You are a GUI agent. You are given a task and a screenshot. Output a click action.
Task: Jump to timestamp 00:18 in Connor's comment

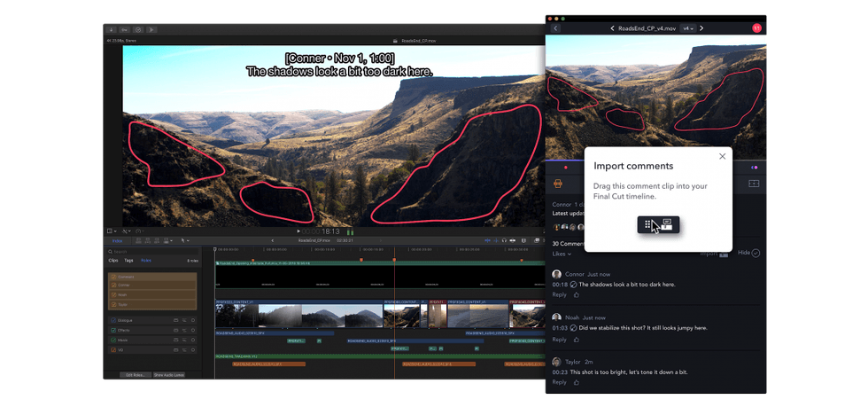(560, 285)
